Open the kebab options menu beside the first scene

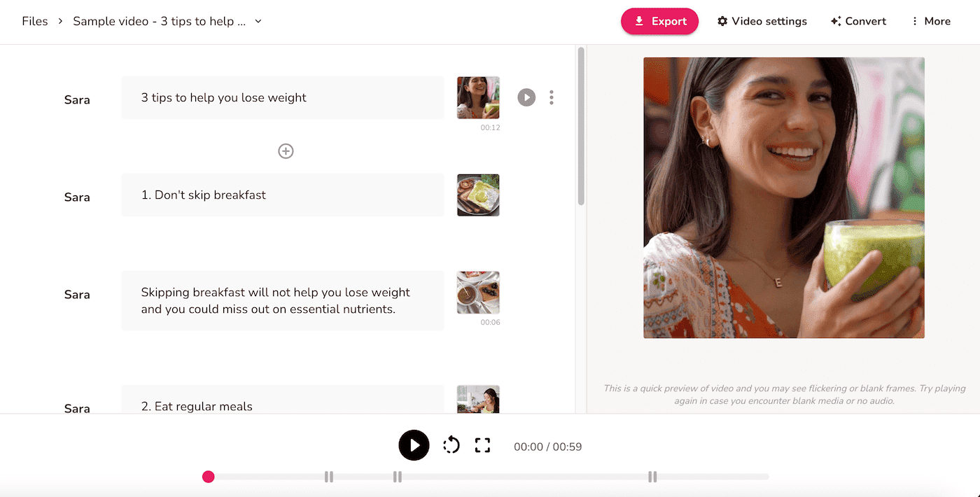pos(552,97)
